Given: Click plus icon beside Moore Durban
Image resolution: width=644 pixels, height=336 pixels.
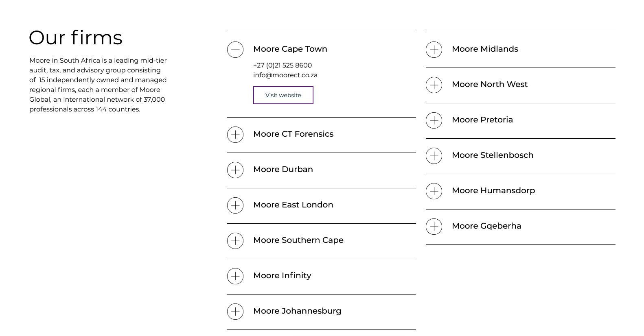Looking at the screenshot, I should (235, 170).
